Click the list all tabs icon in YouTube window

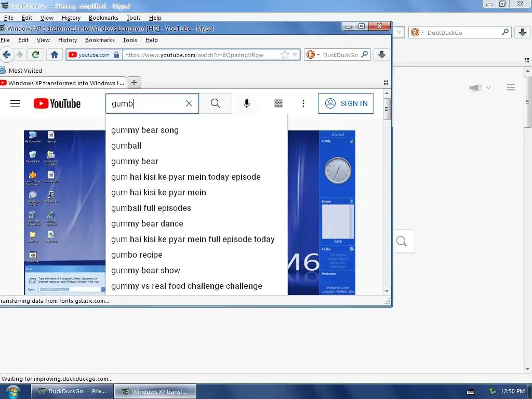coord(386,83)
